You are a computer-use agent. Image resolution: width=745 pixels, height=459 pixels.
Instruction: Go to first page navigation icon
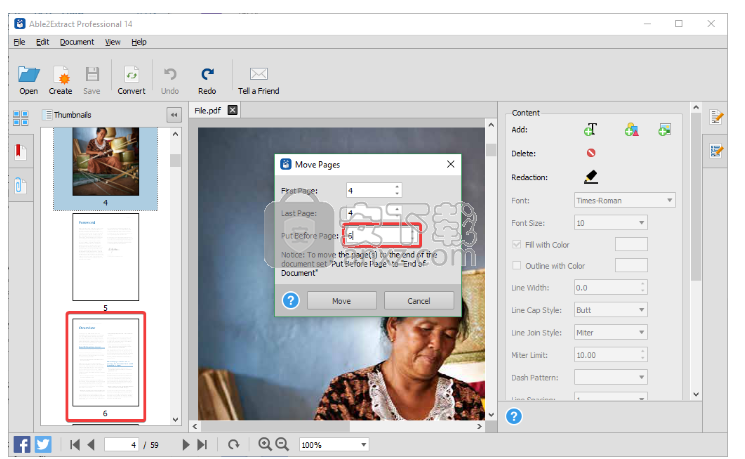point(75,445)
